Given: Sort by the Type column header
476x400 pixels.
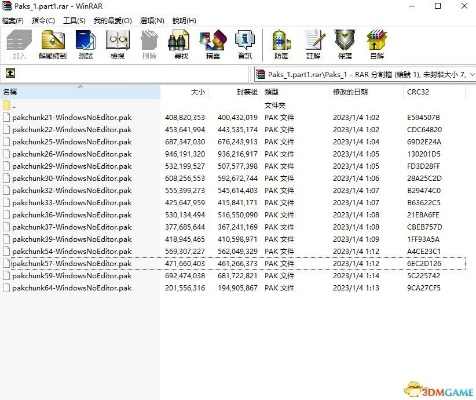Looking at the screenshot, I should [x=296, y=92].
